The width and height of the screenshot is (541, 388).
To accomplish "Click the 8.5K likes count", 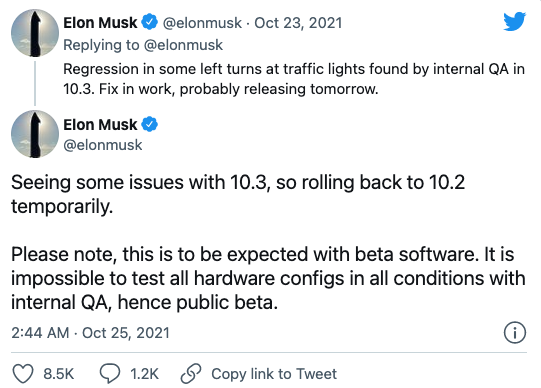I will pos(59,374).
